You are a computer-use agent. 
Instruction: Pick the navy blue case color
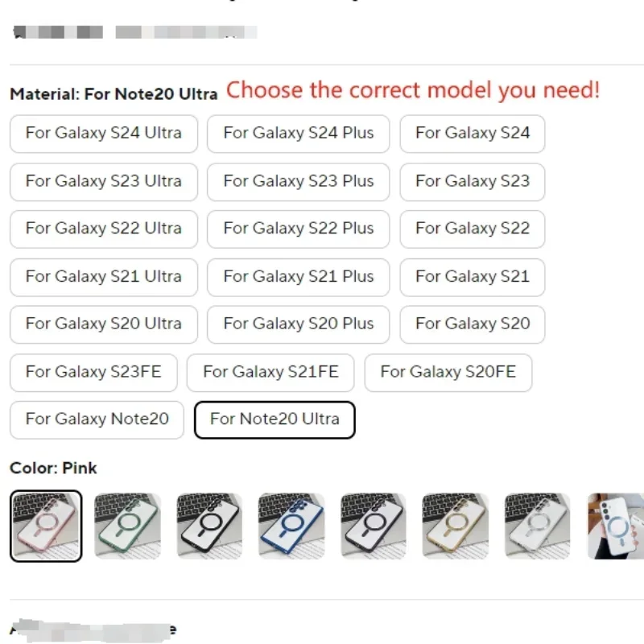point(291,526)
